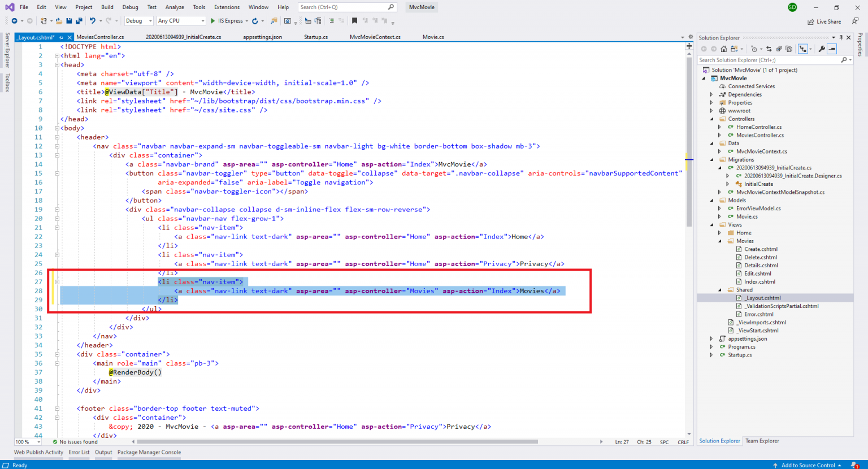This screenshot has height=469, width=868.
Task: Click the Collapse All icon in Solution Explorer
Action: (x=779, y=49)
